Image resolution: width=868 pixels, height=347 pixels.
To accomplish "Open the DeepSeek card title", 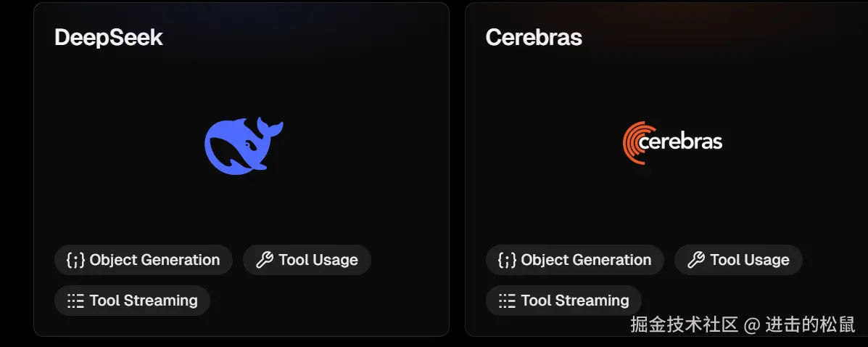I will (109, 38).
